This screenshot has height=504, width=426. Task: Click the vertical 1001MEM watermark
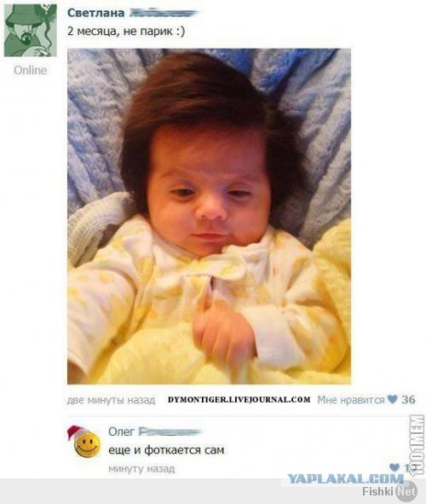[417, 445]
